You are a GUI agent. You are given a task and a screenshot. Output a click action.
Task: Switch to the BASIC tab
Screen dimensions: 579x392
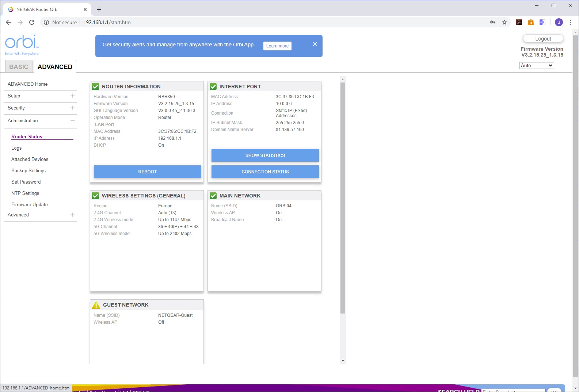pos(19,67)
